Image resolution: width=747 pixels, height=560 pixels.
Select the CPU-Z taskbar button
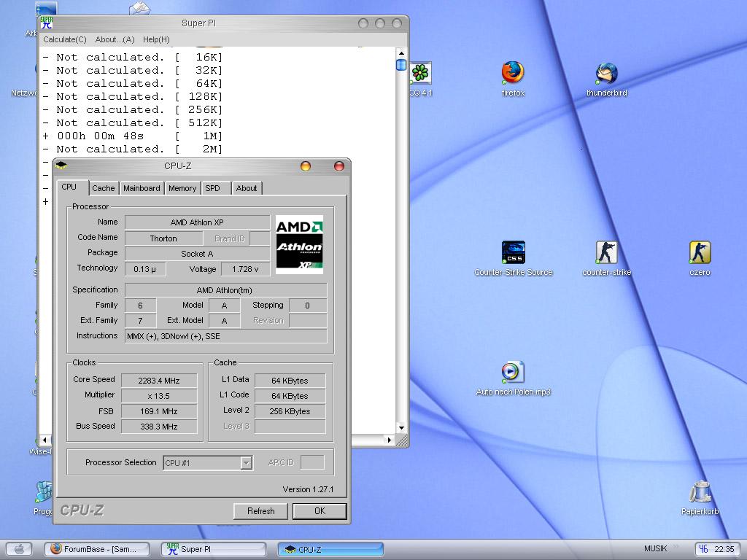(x=330, y=550)
